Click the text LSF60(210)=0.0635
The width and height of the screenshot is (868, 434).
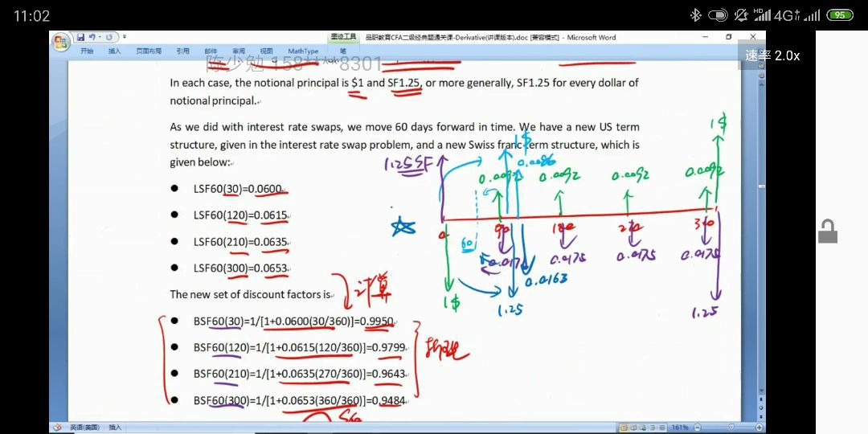(x=240, y=241)
